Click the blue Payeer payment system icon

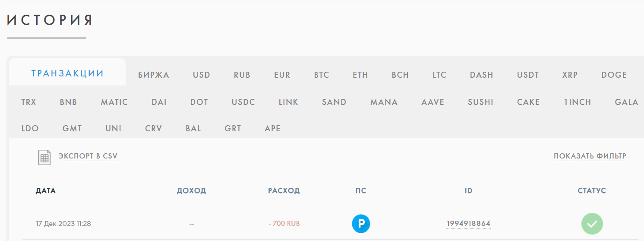pyautogui.click(x=361, y=224)
